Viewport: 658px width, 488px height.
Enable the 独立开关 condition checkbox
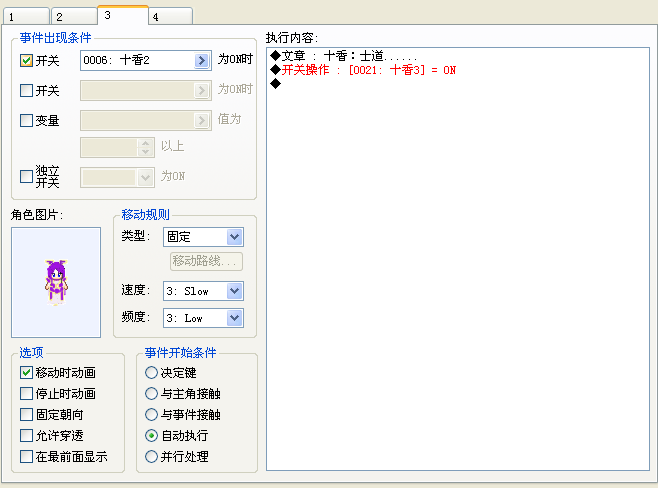point(26,176)
